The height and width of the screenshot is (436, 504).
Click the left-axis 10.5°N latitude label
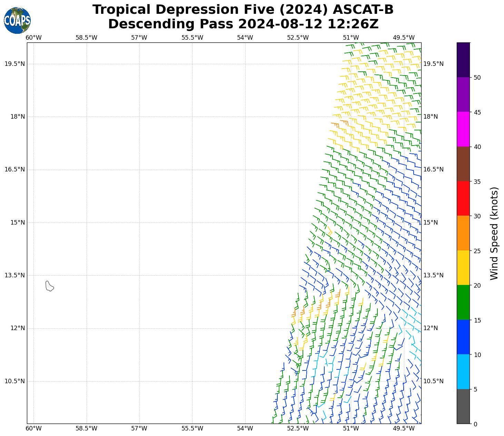[x=15, y=381]
